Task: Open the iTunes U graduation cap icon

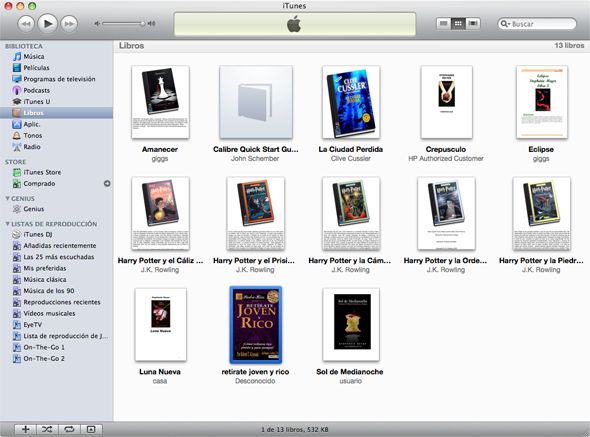Action: (x=17, y=102)
